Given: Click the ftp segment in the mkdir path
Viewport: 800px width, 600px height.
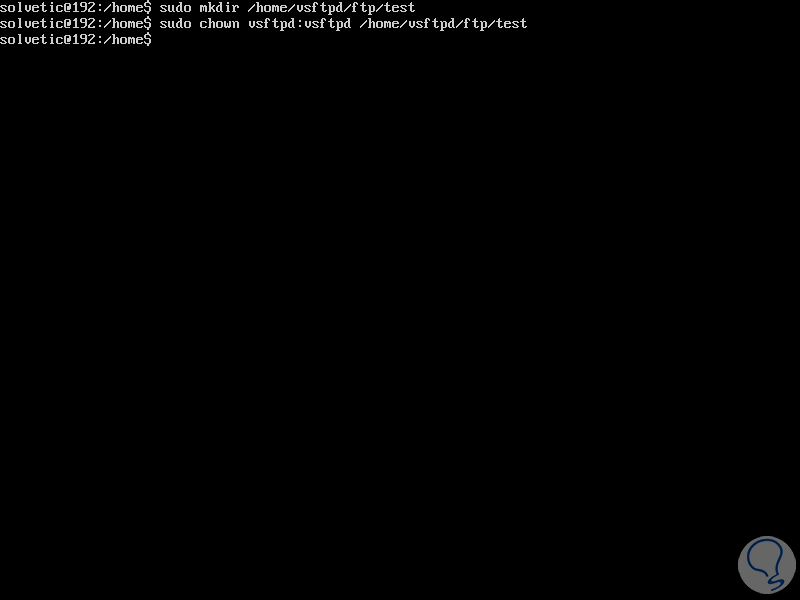Looking at the screenshot, I should point(363,8).
